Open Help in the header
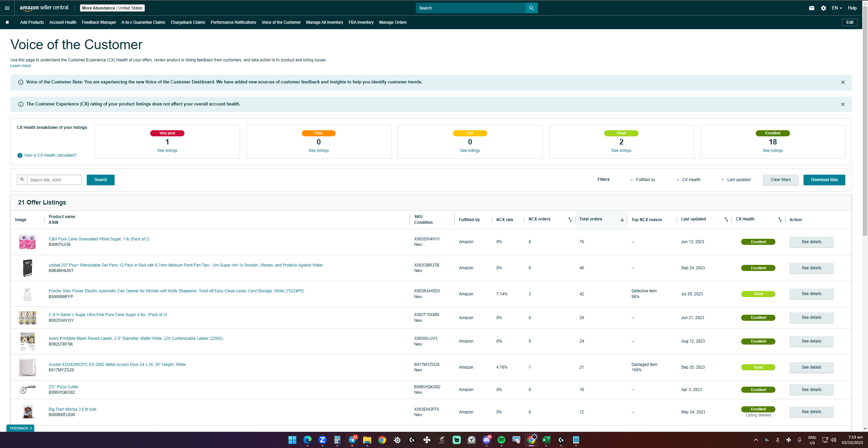 click(x=852, y=8)
